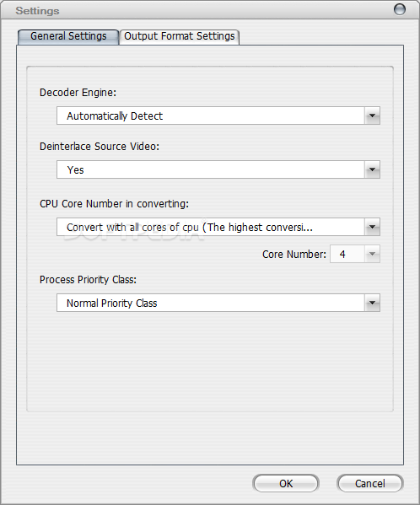This screenshot has width=420, height=505.
Task: Click the Process Priority Class label
Action: (88, 280)
